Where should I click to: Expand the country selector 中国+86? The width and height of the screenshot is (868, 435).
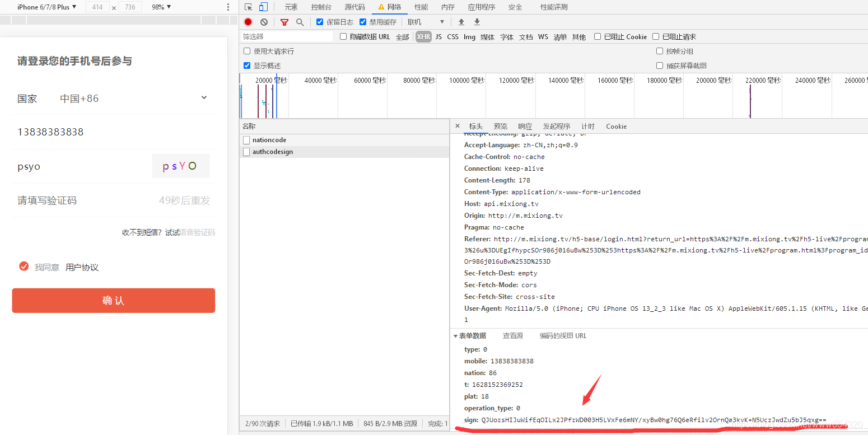click(134, 99)
